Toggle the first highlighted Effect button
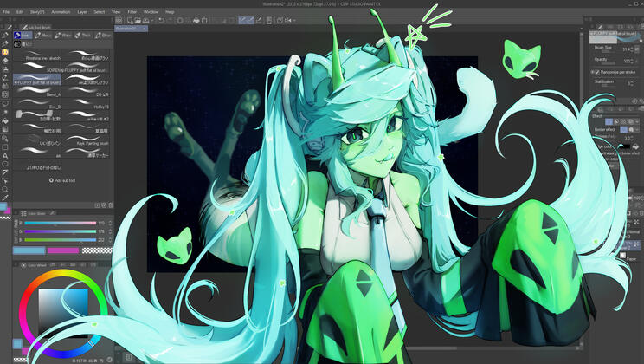The width and height of the screenshot is (644, 364). [x=609, y=121]
